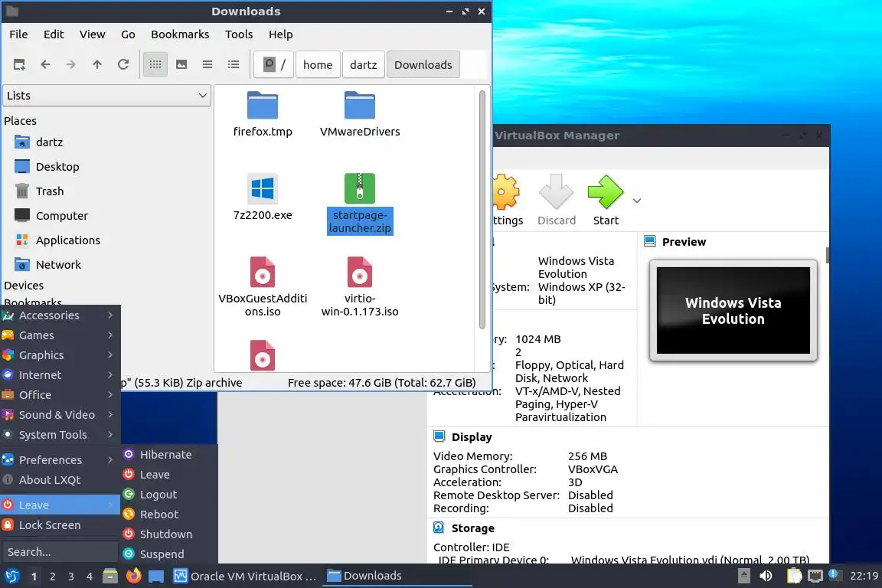Click Discard in VirtualBox Manager
Screen dimensions: 882x588
(x=557, y=200)
